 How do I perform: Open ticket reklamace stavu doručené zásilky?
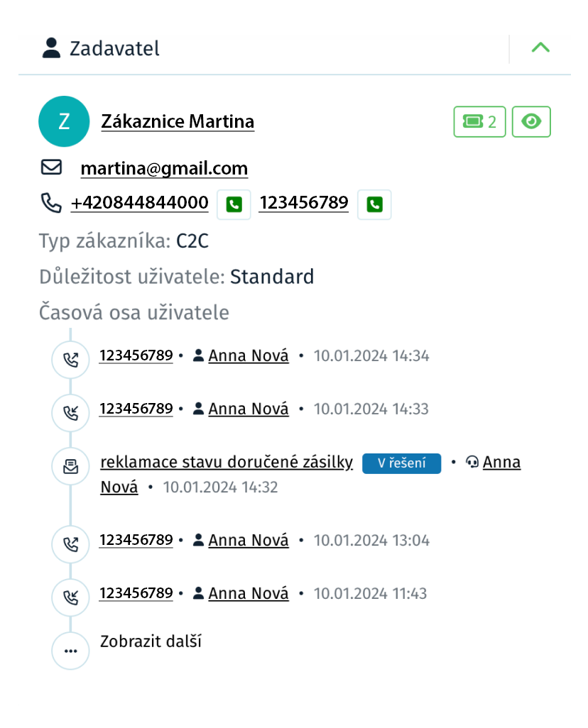pos(227,462)
